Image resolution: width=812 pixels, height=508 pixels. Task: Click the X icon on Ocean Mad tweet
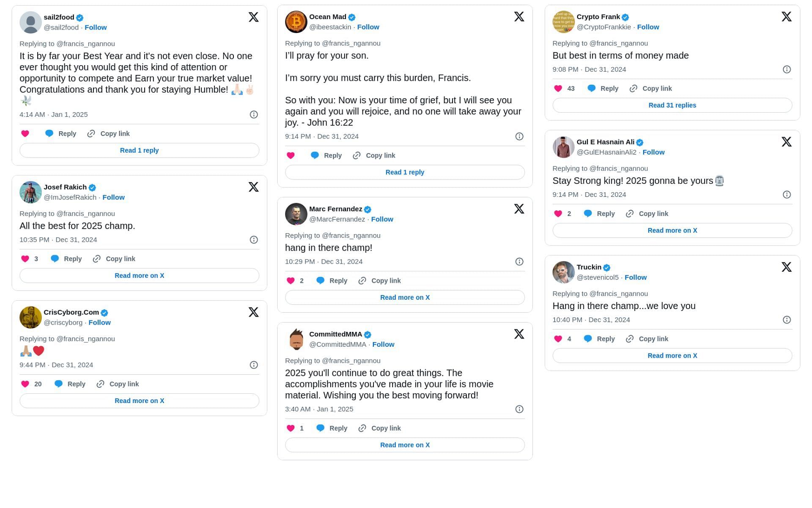coord(518,17)
